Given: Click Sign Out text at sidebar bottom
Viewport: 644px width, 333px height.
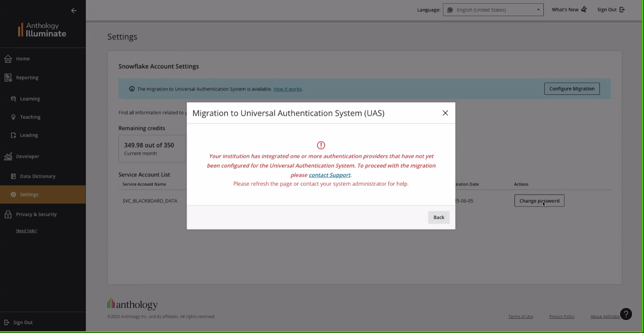Looking at the screenshot, I should (x=23, y=322).
